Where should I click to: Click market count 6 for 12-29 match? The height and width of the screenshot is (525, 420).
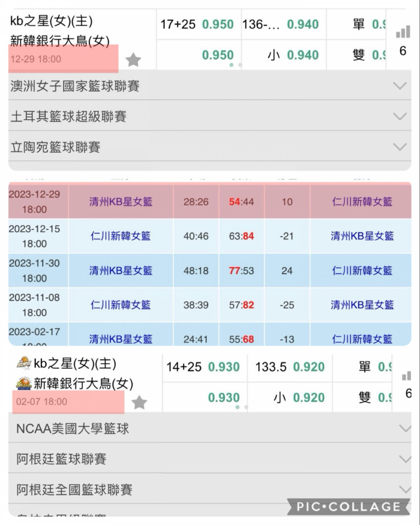click(x=403, y=51)
